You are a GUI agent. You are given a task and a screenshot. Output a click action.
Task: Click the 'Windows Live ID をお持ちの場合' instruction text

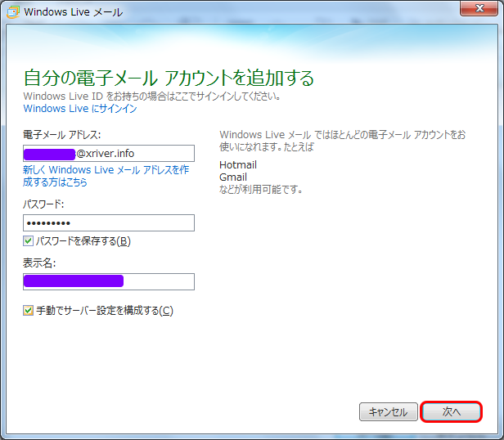pyautogui.click(x=152, y=96)
